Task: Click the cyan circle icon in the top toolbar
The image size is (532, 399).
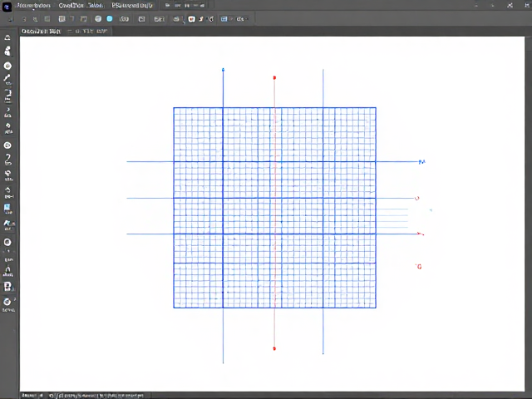Action: point(110,19)
